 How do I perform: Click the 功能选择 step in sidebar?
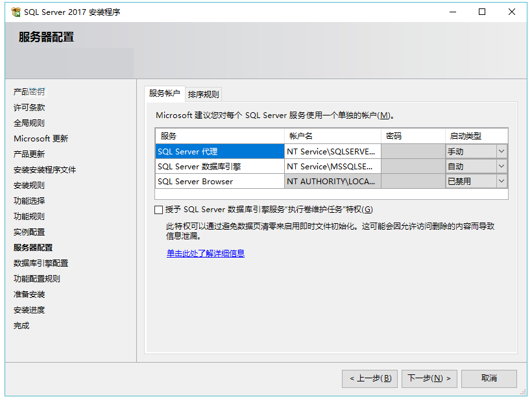click(x=29, y=201)
